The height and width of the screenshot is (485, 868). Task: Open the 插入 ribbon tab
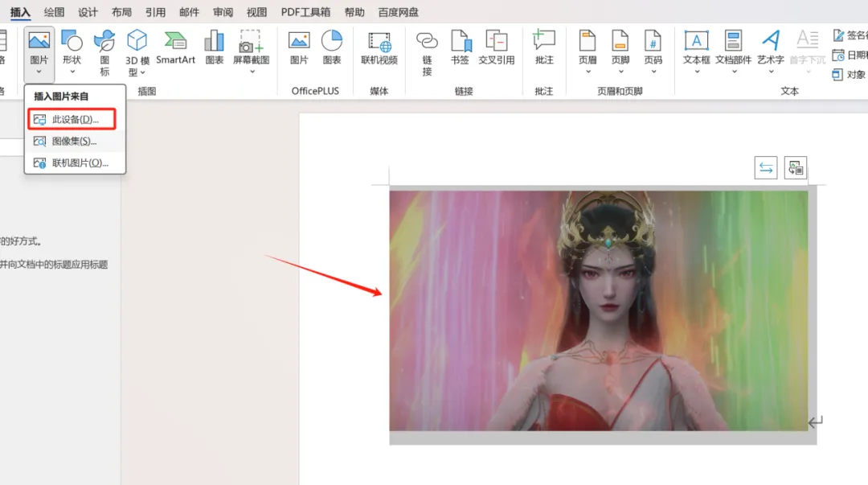pos(20,12)
